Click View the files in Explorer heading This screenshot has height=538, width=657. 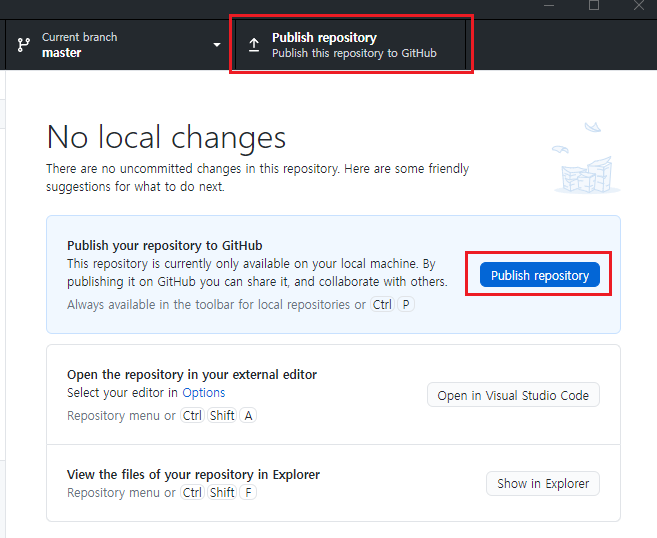(x=193, y=475)
